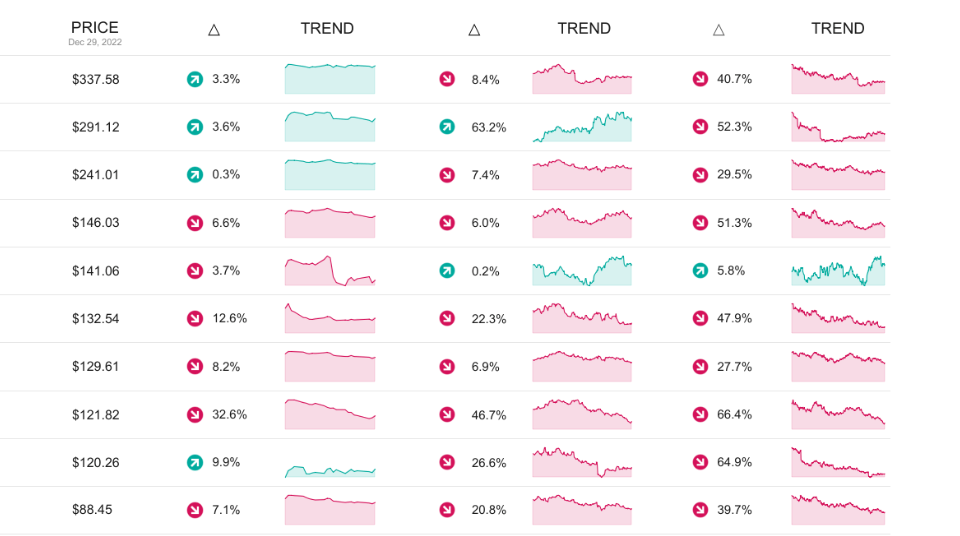Click the last TREND column header
This screenshot has width=960, height=536.
pyautogui.click(x=837, y=29)
